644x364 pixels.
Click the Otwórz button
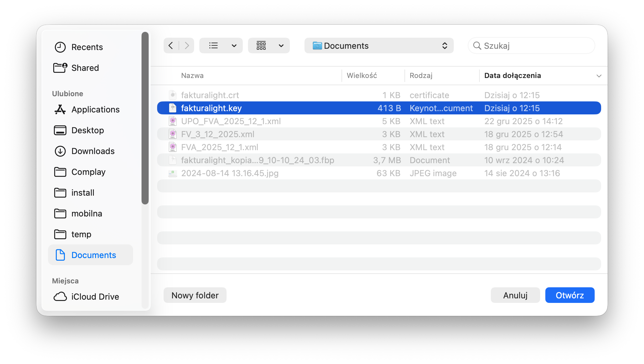click(x=570, y=295)
